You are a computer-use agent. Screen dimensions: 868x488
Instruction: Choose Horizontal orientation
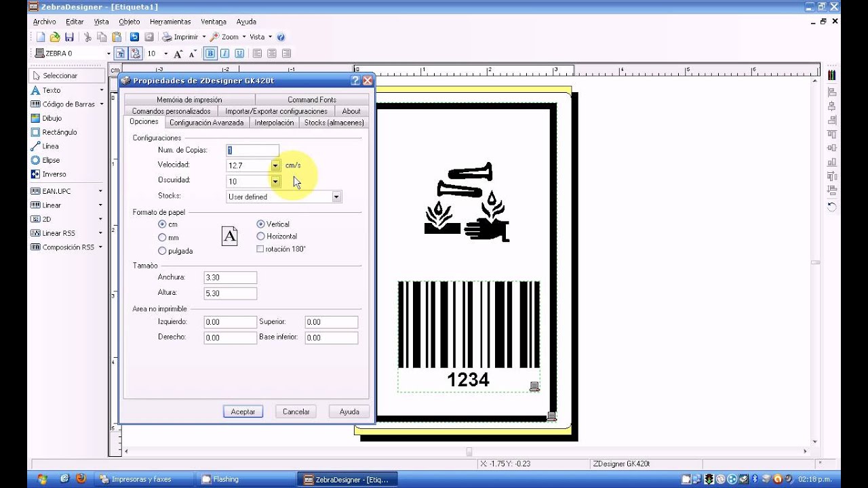(260, 237)
